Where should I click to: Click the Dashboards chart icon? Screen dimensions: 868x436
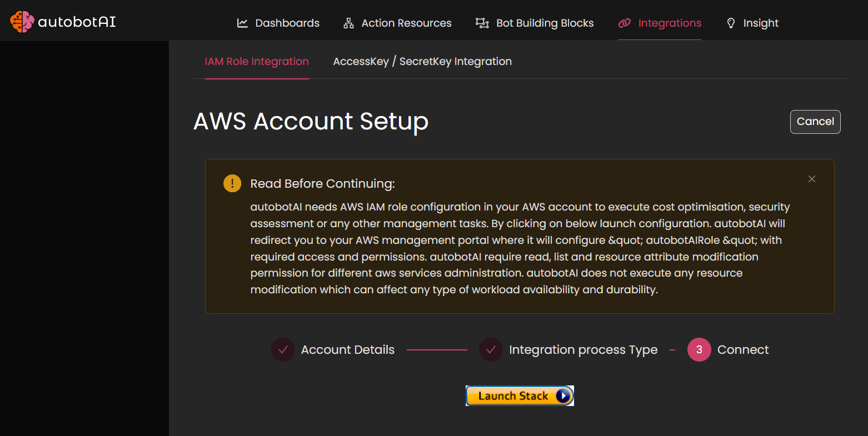(242, 23)
